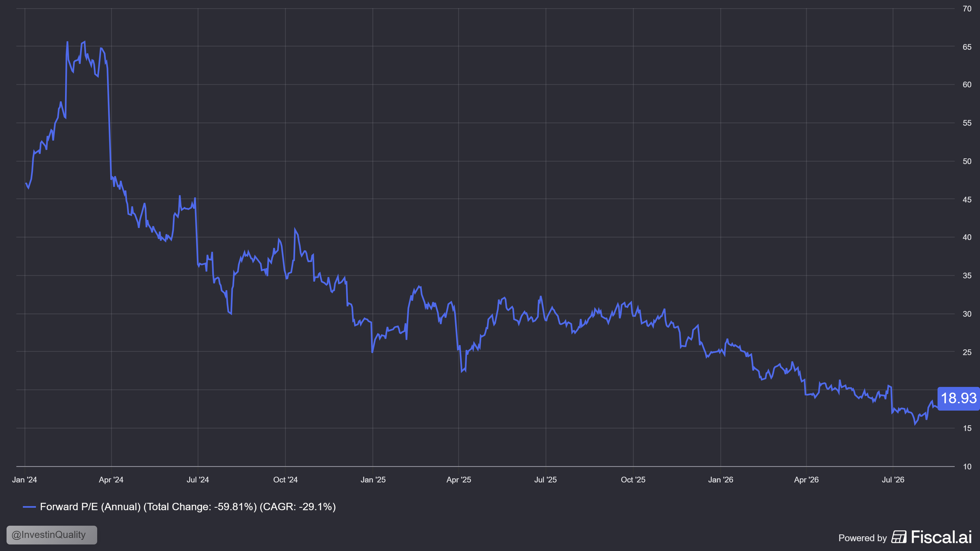The image size is (980, 551).
Task: Select the 45 y-axis value
Action: [967, 200]
